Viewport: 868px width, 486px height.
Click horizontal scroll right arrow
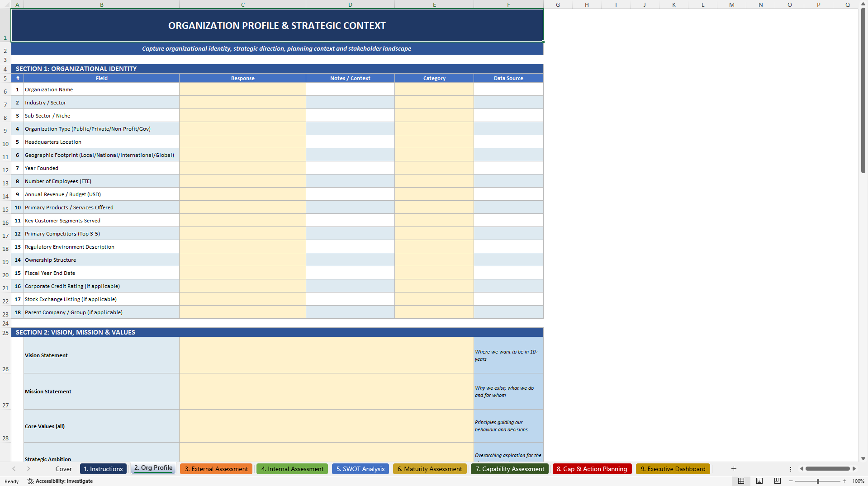(x=854, y=469)
